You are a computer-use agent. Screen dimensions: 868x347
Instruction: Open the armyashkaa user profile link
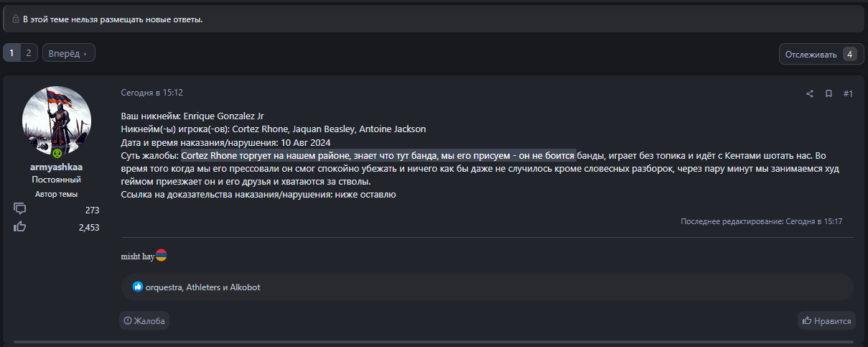tap(57, 167)
